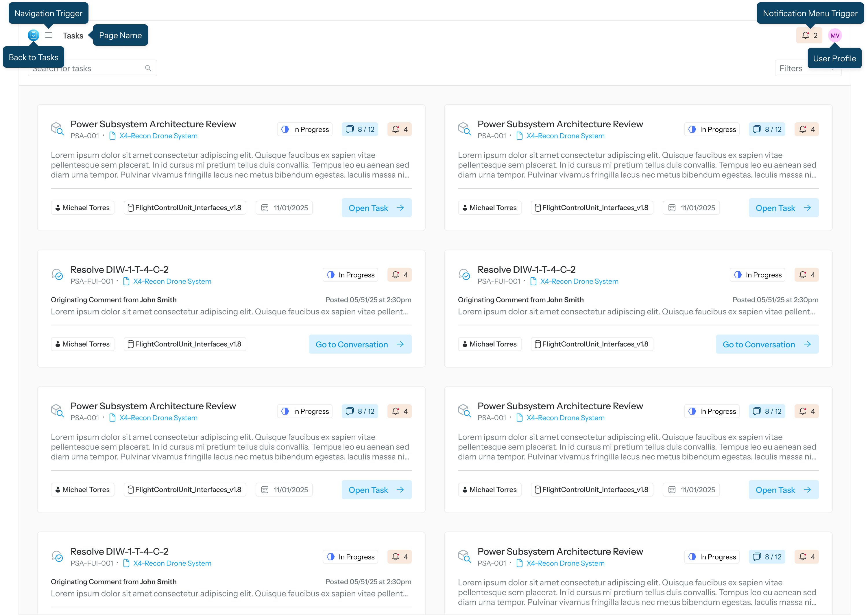868x615 pixels.
Task: Click the search magnifier icon
Action: (148, 68)
